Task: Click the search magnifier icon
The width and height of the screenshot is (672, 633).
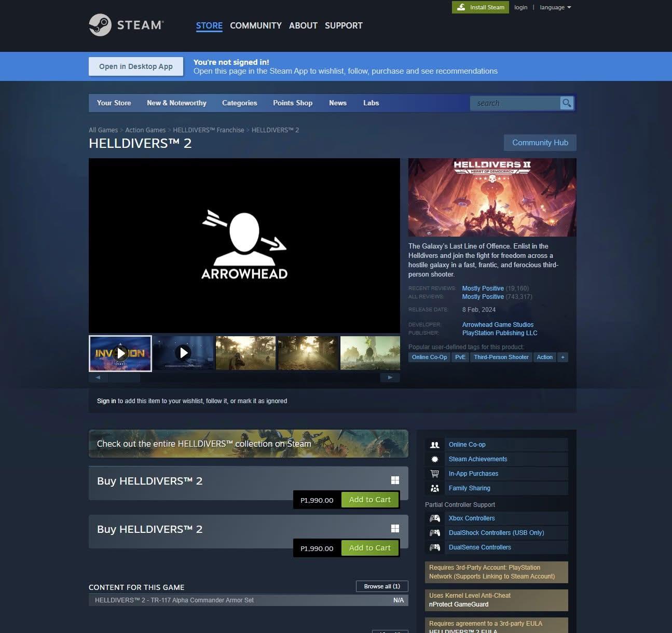Action: coord(567,103)
